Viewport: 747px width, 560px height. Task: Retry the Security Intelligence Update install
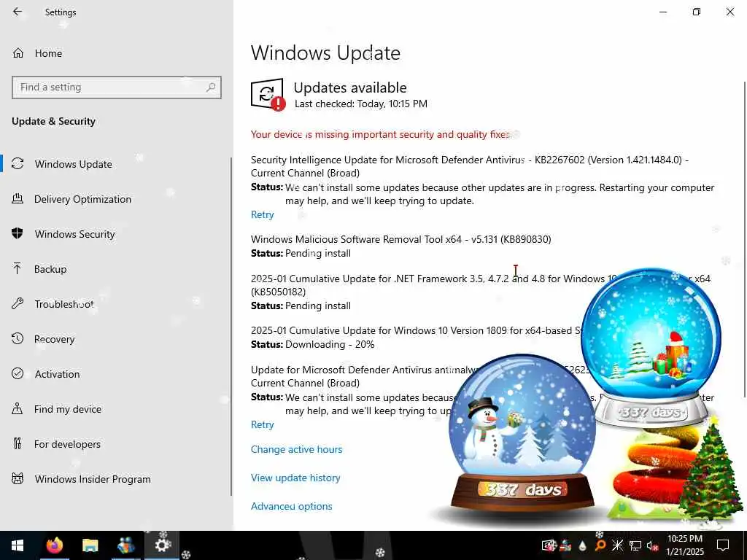click(263, 215)
